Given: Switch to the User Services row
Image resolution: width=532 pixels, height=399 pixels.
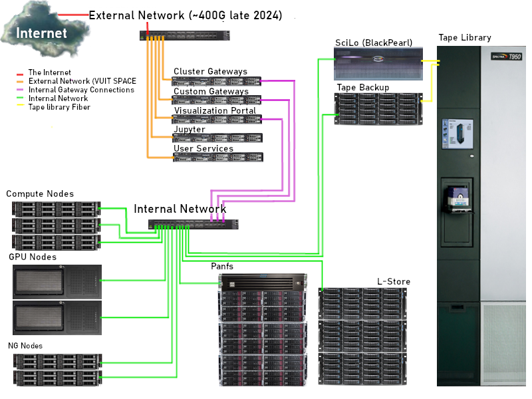Looking at the screenshot, I should [218, 158].
